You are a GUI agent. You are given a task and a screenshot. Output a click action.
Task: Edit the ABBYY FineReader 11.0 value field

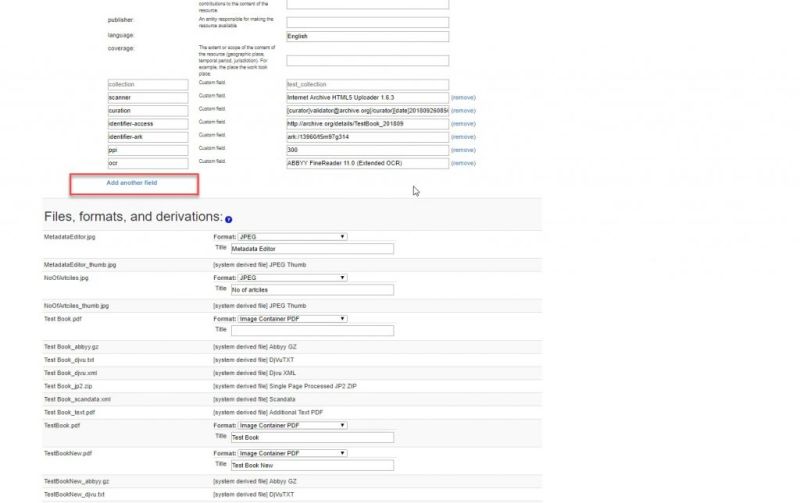367,163
